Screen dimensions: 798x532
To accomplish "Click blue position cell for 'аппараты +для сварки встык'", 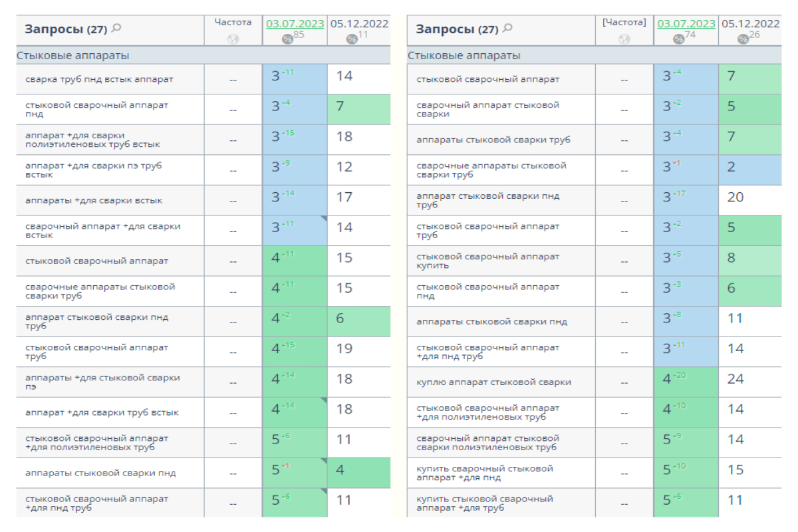I will click(x=295, y=200).
